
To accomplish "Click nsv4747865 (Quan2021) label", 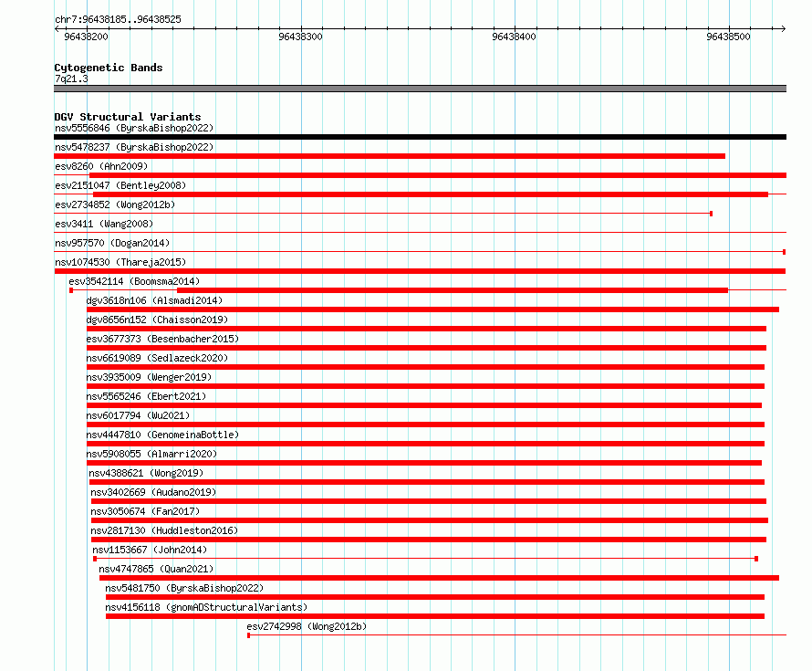I will [156, 569].
